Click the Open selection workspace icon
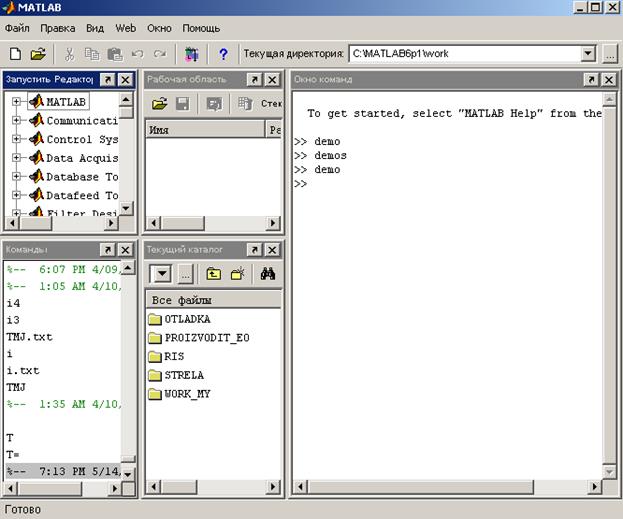 click(x=214, y=104)
